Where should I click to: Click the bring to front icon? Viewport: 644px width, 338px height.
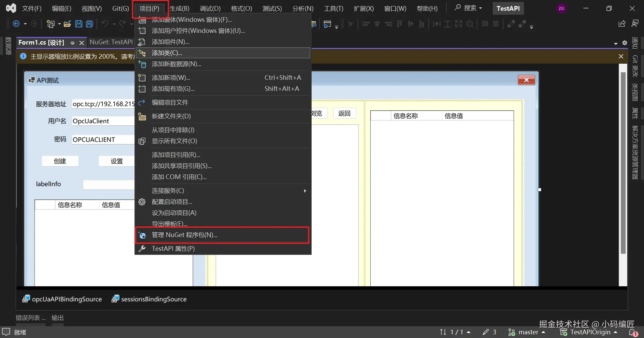pos(511,24)
